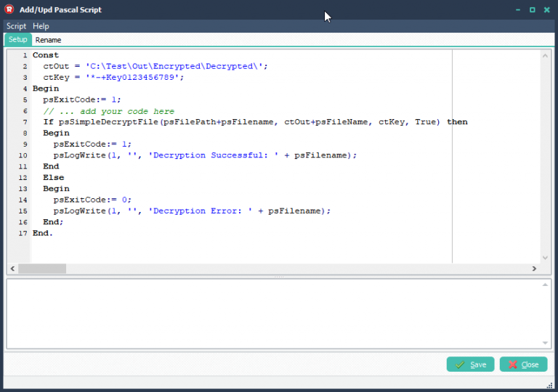This screenshot has width=558, height=392.
Task: Switch to the Rename tab
Action: (48, 40)
